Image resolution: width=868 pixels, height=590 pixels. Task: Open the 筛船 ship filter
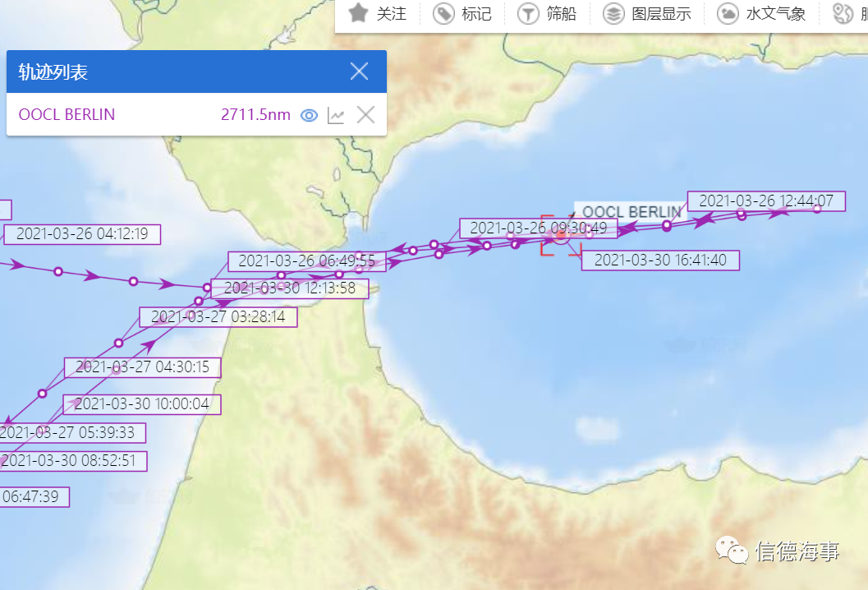[x=528, y=13]
